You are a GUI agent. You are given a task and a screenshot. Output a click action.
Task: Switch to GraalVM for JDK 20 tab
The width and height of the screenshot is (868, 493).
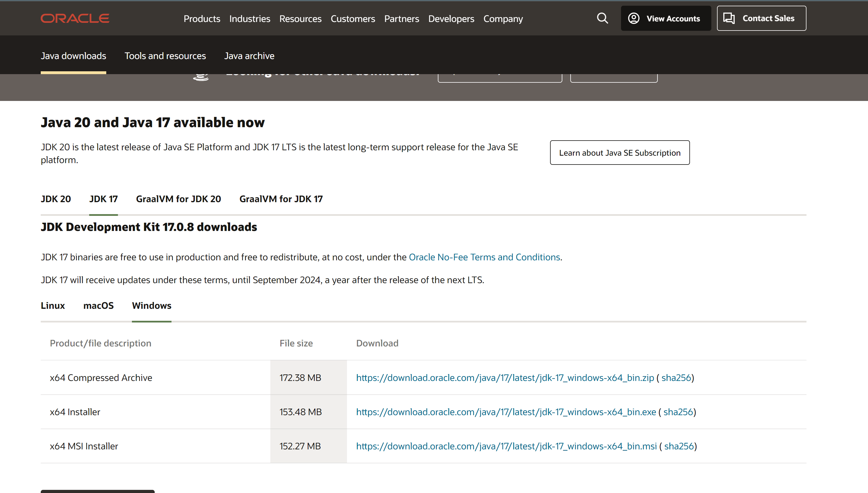pos(178,199)
